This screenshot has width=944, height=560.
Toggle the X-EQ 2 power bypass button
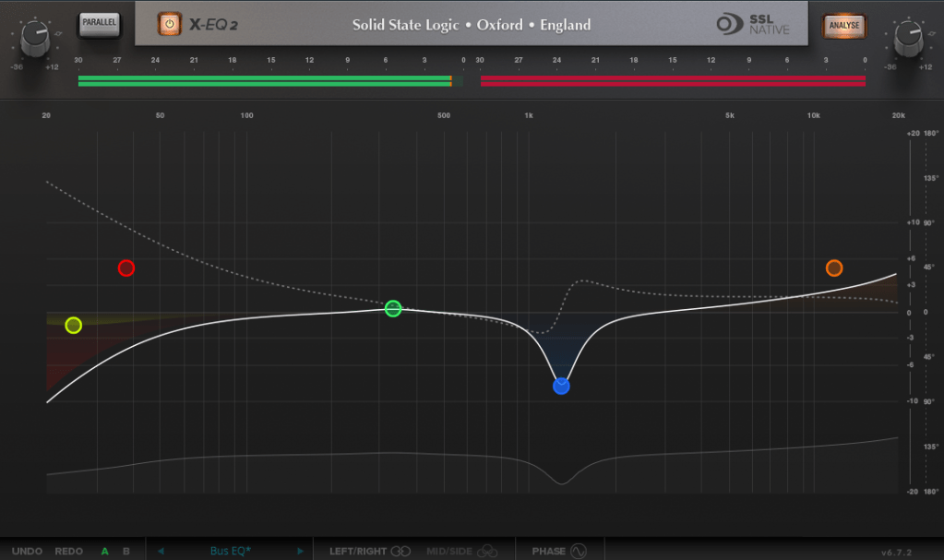[169, 24]
